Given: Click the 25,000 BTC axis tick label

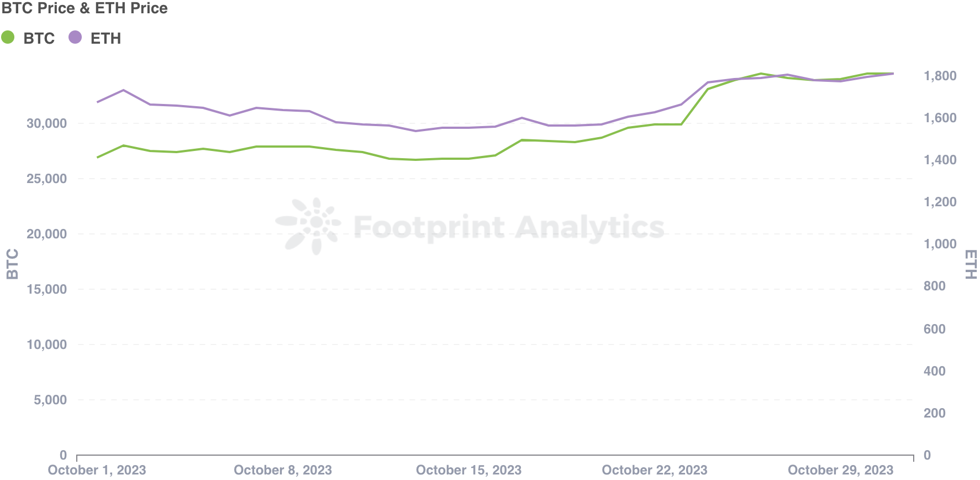Looking at the screenshot, I should (47, 179).
